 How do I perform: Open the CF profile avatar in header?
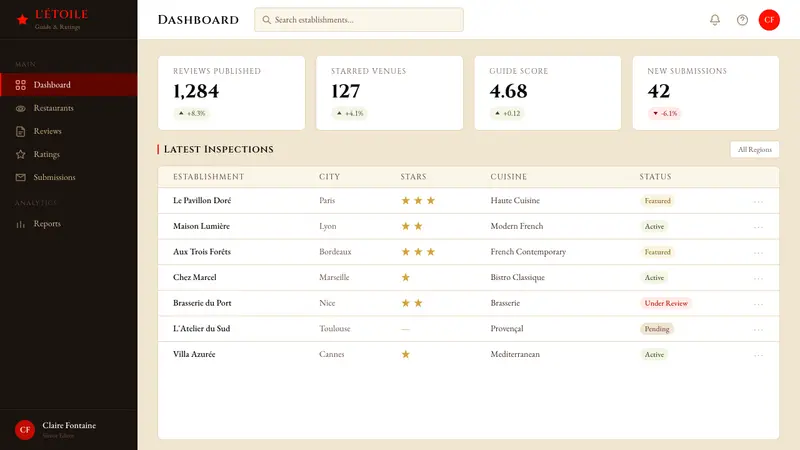point(769,20)
